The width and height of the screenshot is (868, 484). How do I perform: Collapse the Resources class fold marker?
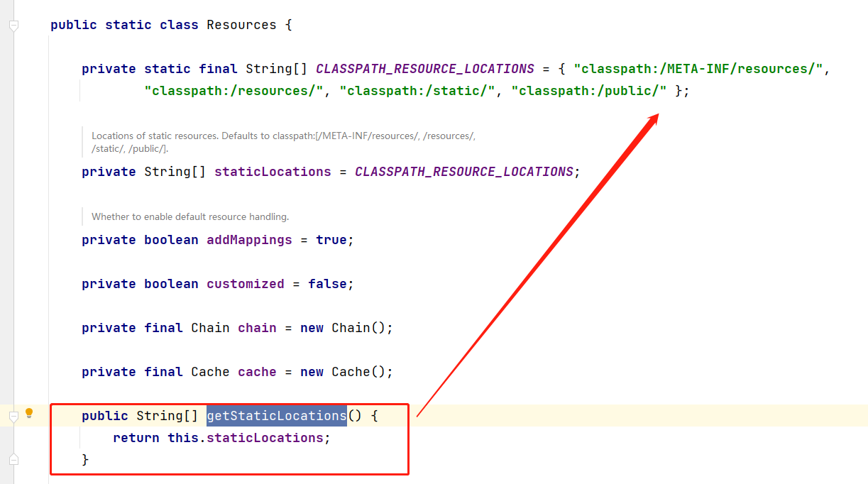[13, 26]
